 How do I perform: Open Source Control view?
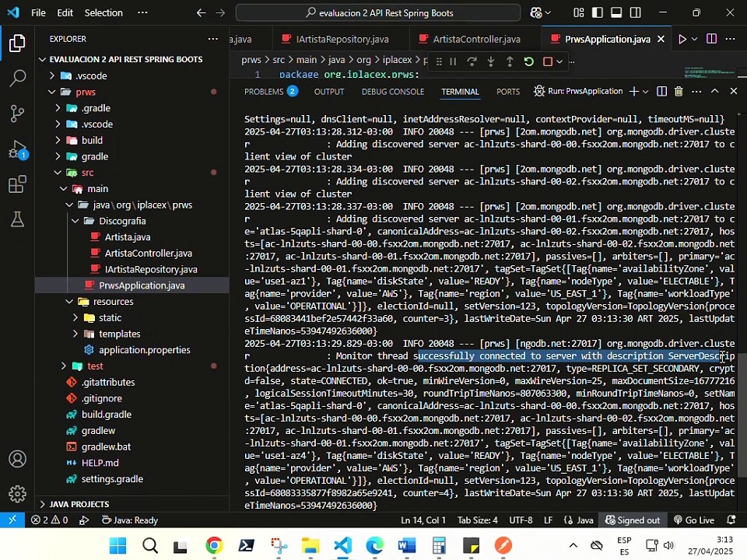17,114
